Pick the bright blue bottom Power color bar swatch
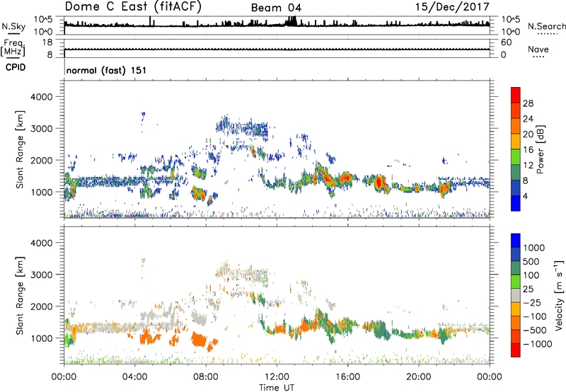 pos(516,203)
